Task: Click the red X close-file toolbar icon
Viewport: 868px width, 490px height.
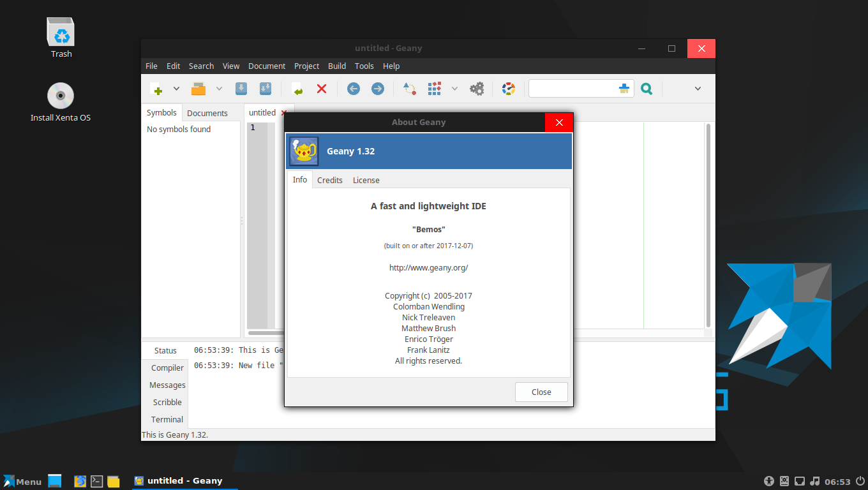Action: click(322, 89)
